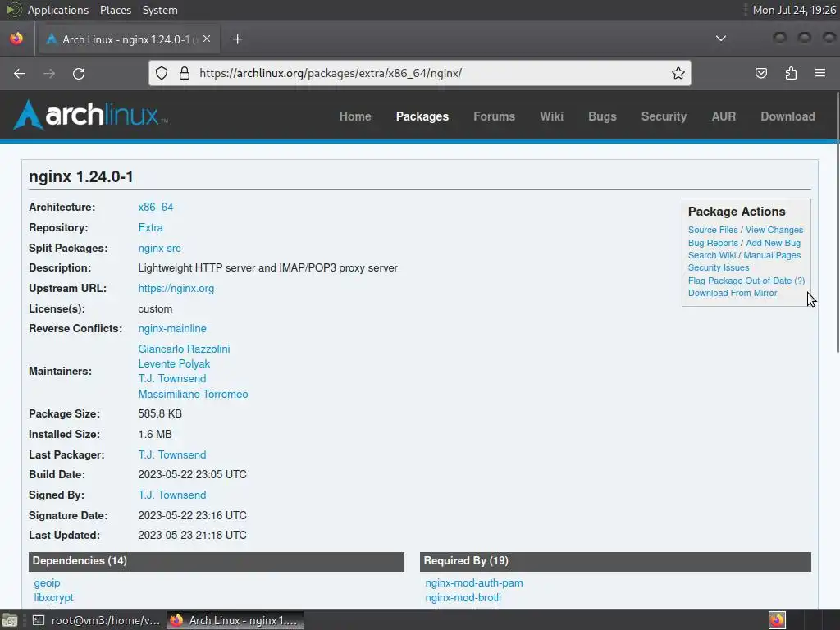Click the clock showing Mon Jul 24
Screen dimensions: 840x630
pos(794,10)
